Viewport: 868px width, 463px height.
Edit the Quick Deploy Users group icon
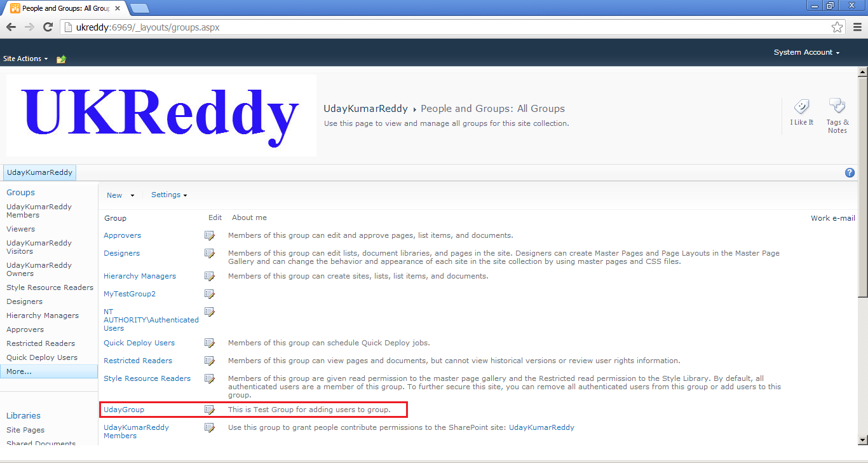pyautogui.click(x=209, y=343)
